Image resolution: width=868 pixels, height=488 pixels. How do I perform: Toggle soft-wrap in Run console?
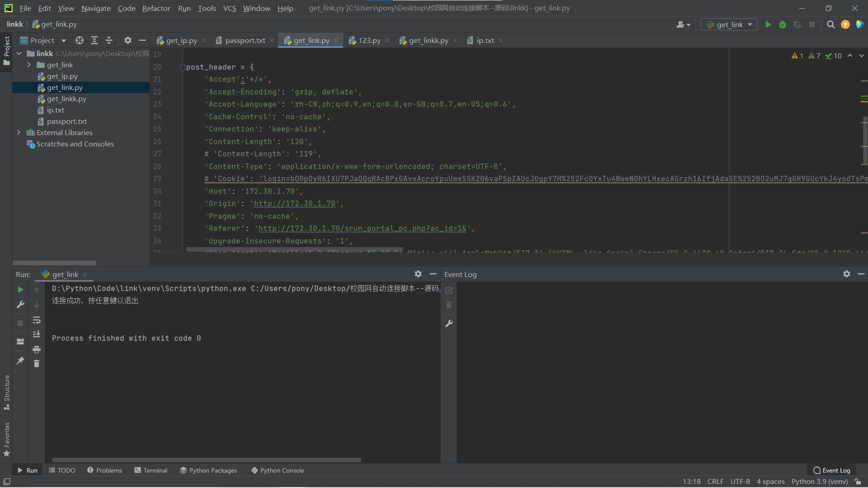click(37, 320)
